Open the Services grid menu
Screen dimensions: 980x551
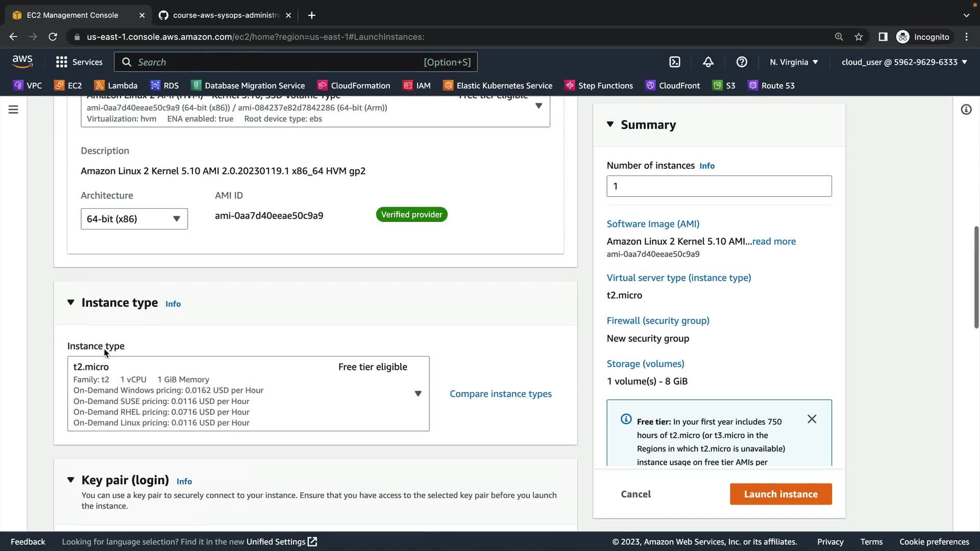coord(79,62)
